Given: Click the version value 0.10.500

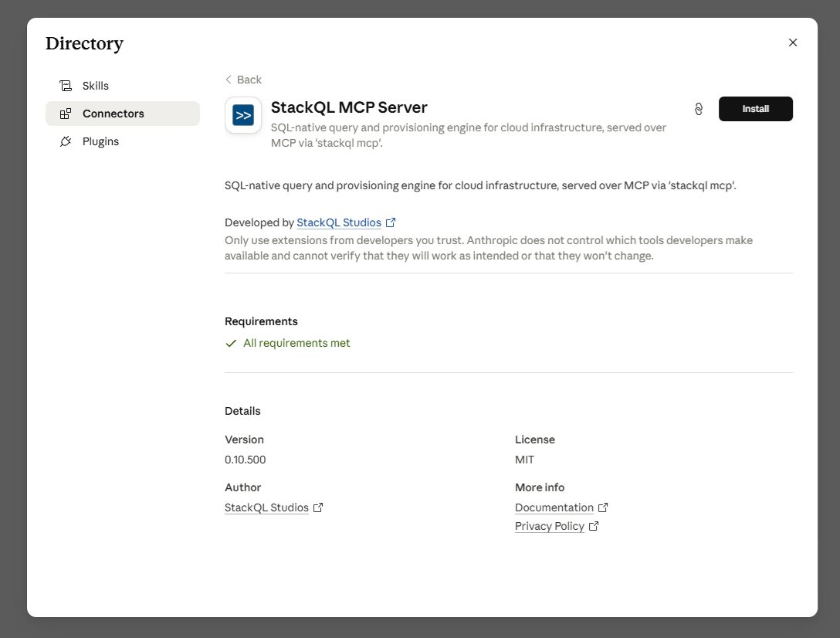Looking at the screenshot, I should pyautogui.click(x=246, y=460).
